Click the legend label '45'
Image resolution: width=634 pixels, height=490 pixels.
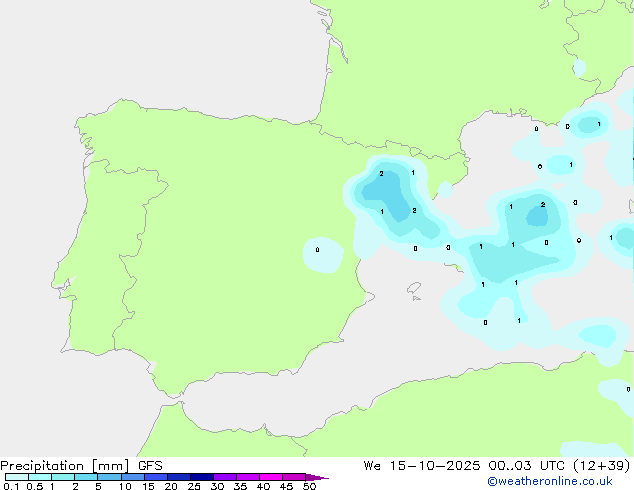tap(286, 486)
